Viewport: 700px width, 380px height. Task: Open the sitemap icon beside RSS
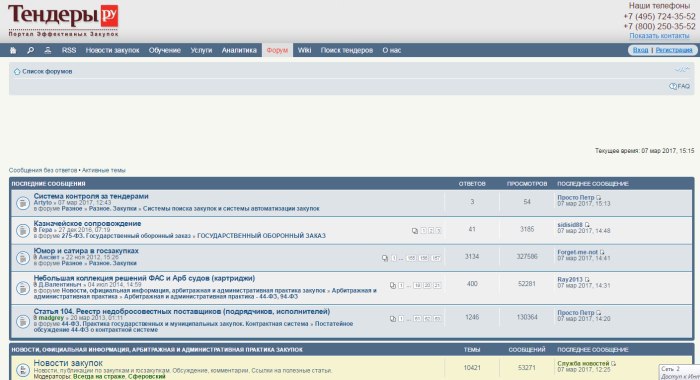(48, 50)
